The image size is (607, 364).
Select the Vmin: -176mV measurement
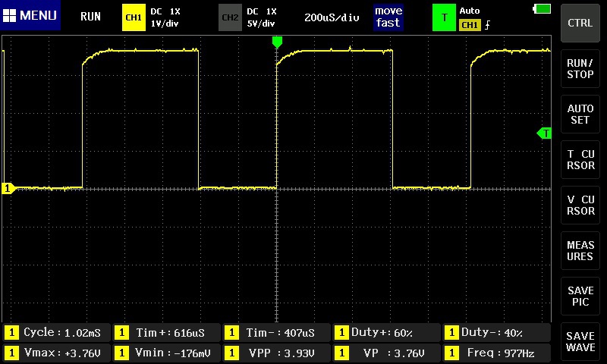(166, 353)
